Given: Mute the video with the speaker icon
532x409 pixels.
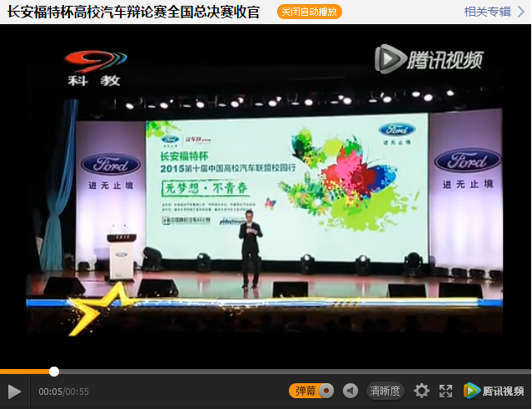Looking at the screenshot, I should point(351,391).
